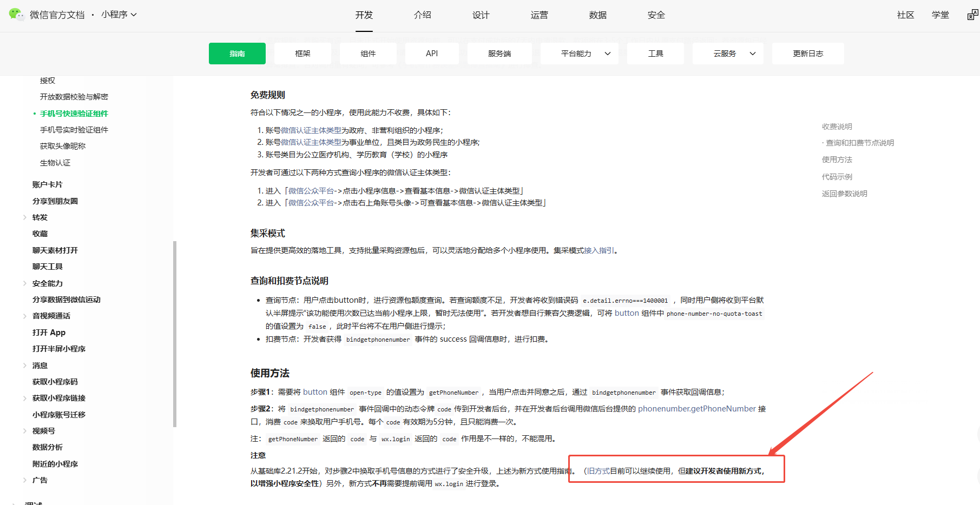Open 微信公众平台 link in 账号头像 step

pyautogui.click(x=311, y=203)
